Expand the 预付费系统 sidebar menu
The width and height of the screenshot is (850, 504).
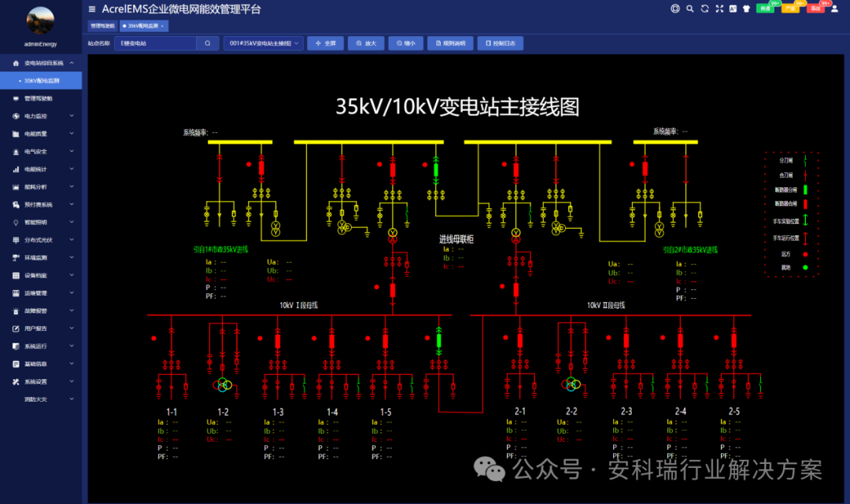pos(41,204)
